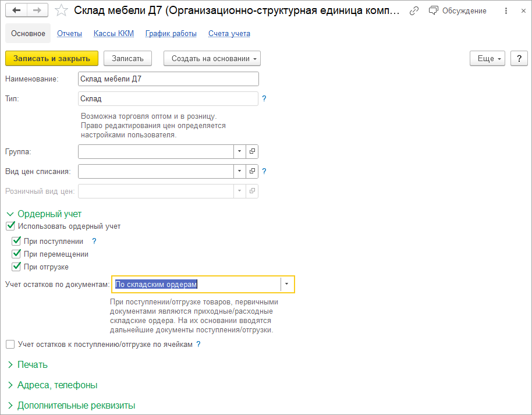The height and width of the screenshot is (415, 532).
Task: Open the Группа dropdown list
Action: pos(240,151)
